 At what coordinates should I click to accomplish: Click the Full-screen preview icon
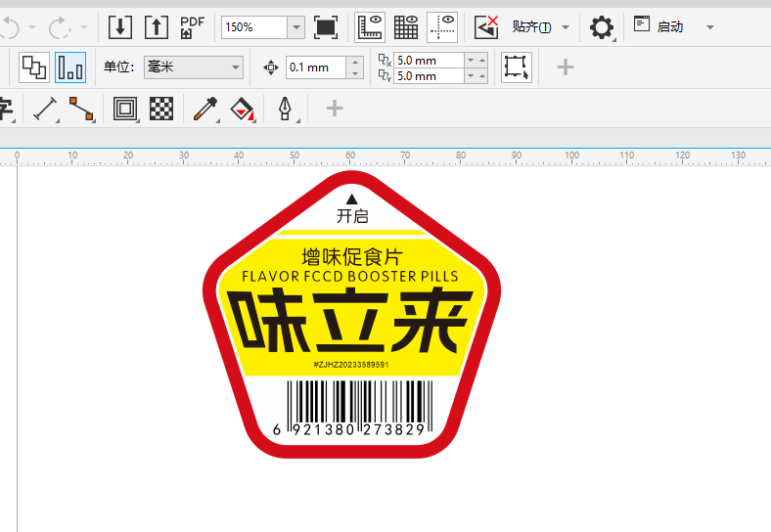(x=326, y=27)
